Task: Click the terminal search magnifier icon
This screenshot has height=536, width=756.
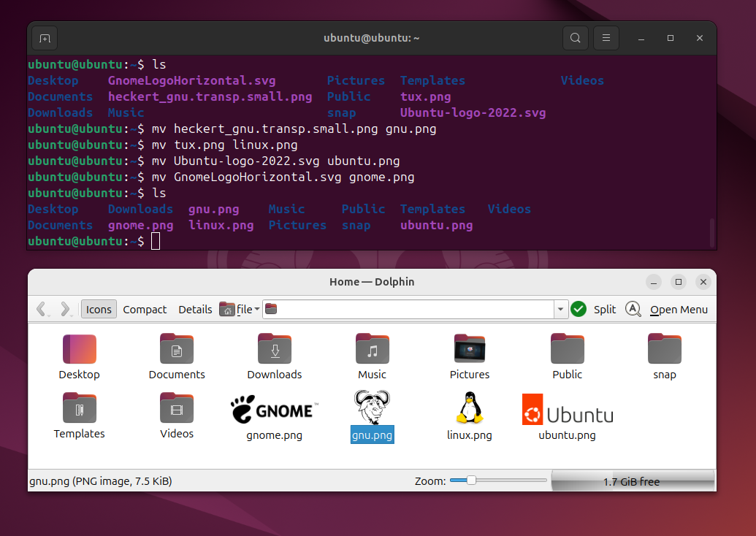Action: 575,37
